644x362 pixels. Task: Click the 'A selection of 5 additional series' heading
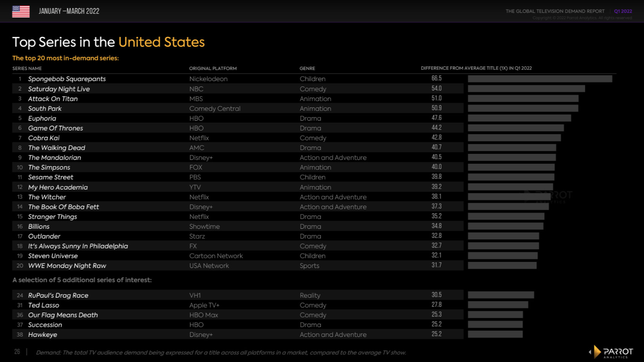(x=82, y=280)
